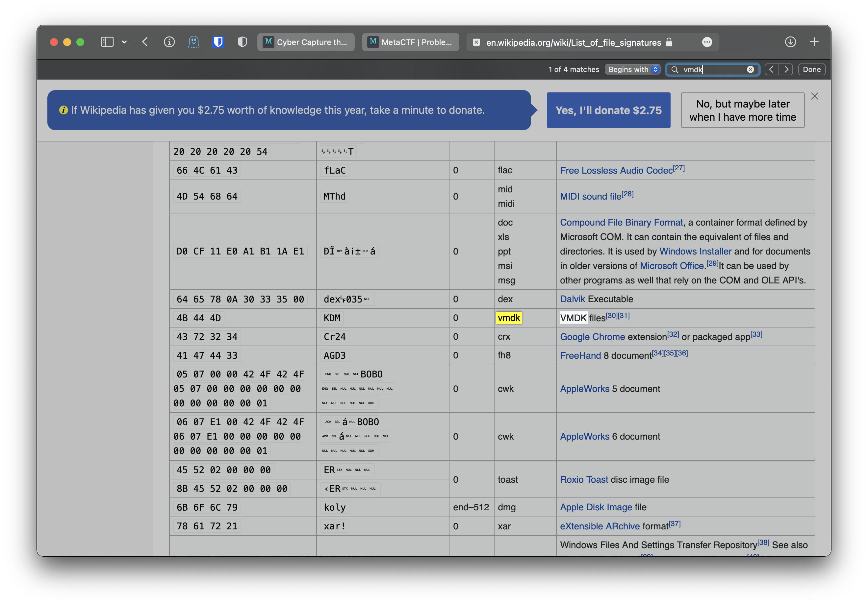868x605 pixels.
Task: Click No, but maybe later button
Action: [x=743, y=110]
